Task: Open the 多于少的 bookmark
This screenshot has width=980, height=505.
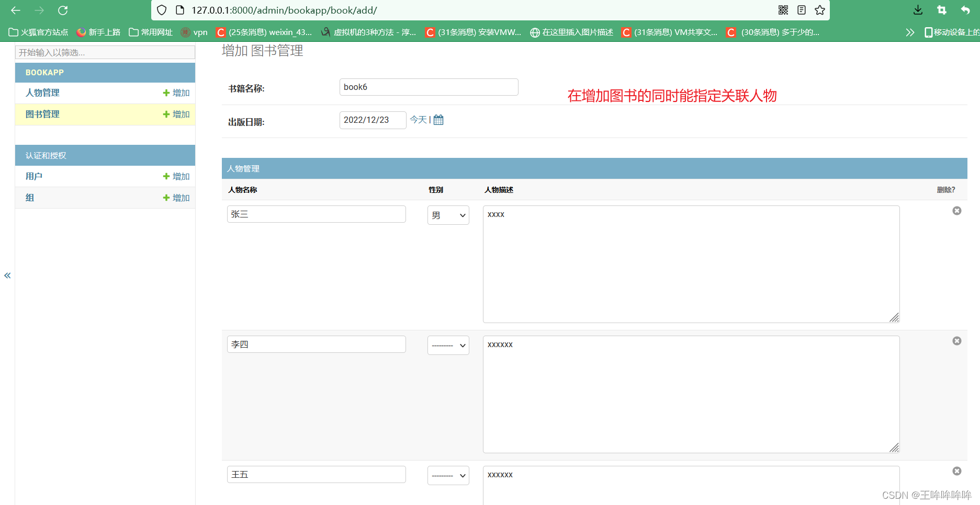Action: pos(773,32)
